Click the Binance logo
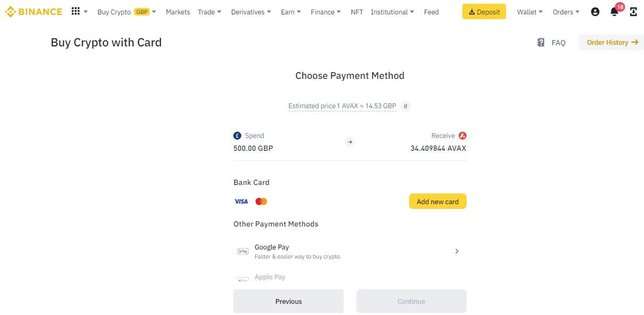This screenshot has height=315, width=644. click(x=34, y=12)
